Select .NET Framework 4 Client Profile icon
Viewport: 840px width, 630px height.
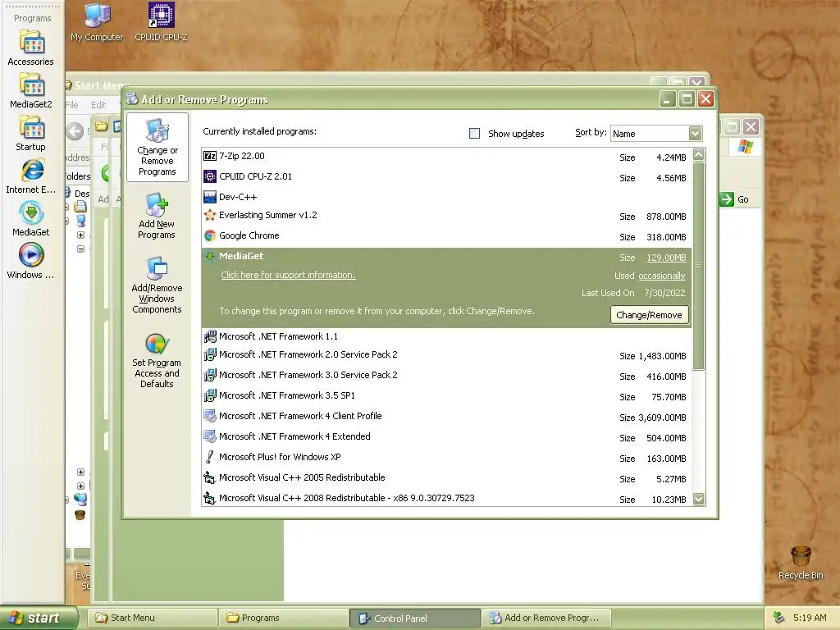point(210,416)
